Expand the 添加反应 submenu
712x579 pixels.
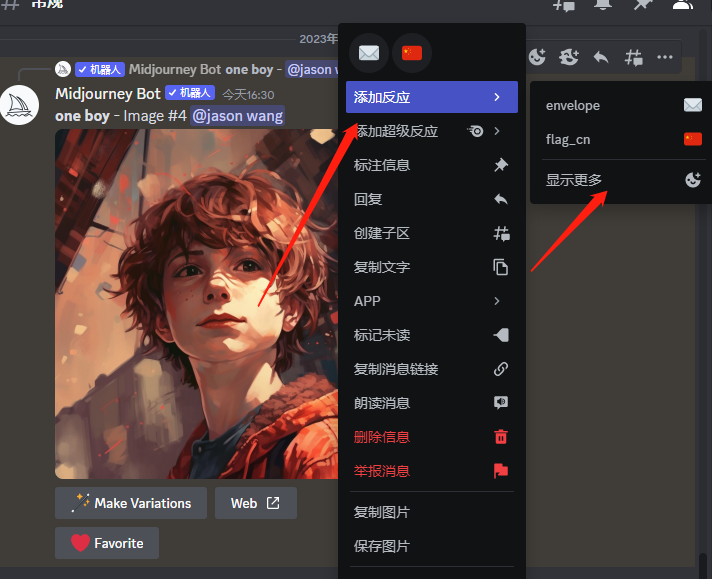pos(431,97)
